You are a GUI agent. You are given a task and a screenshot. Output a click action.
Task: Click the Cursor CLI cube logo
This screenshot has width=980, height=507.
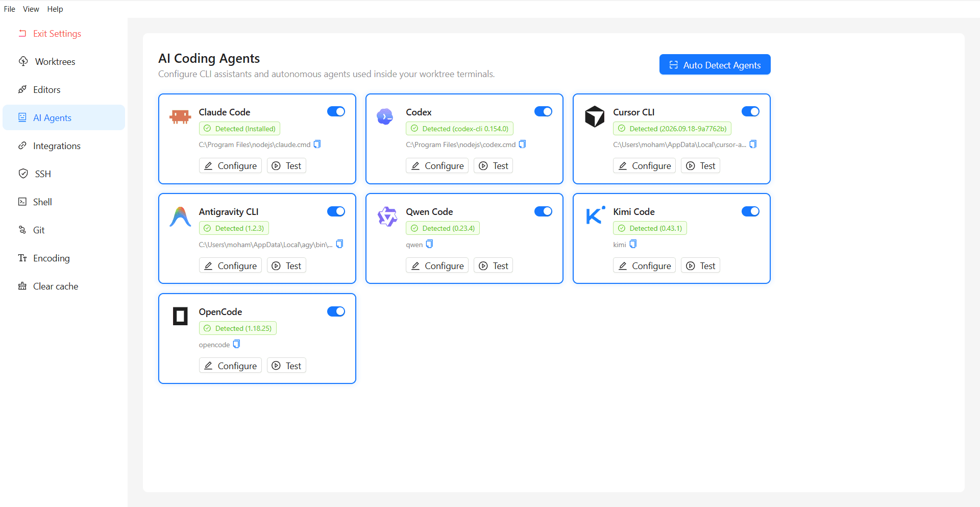point(595,116)
